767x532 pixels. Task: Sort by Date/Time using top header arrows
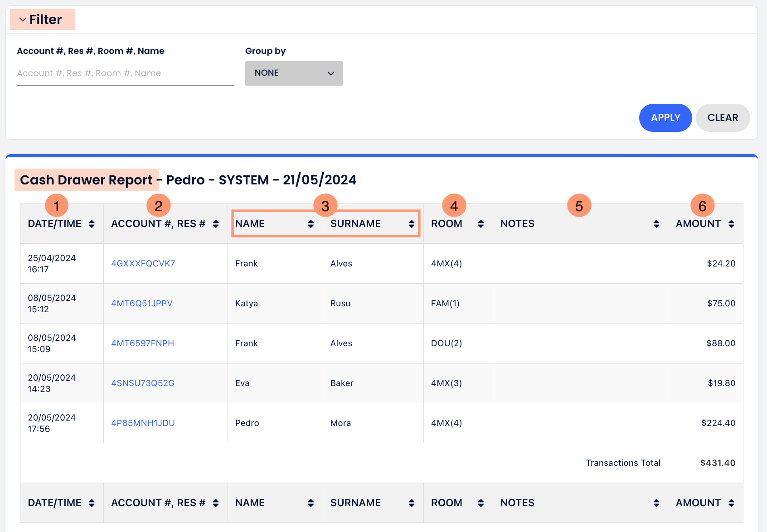tap(92, 224)
